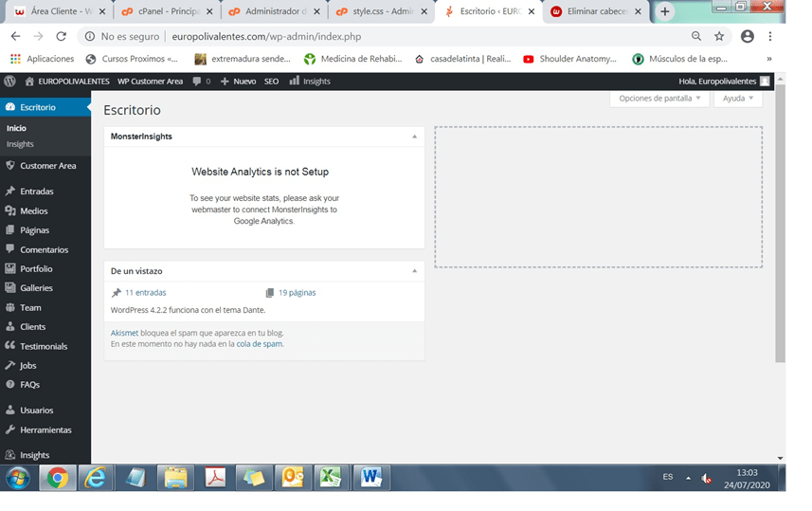
Task: Open Team icon in sidebar
Action: (9, 307)
